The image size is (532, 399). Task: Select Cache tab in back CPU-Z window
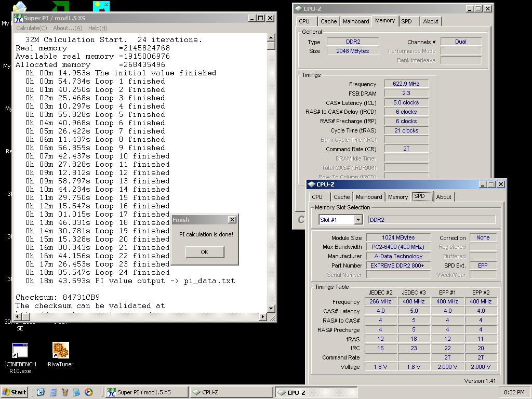(329, 21)
